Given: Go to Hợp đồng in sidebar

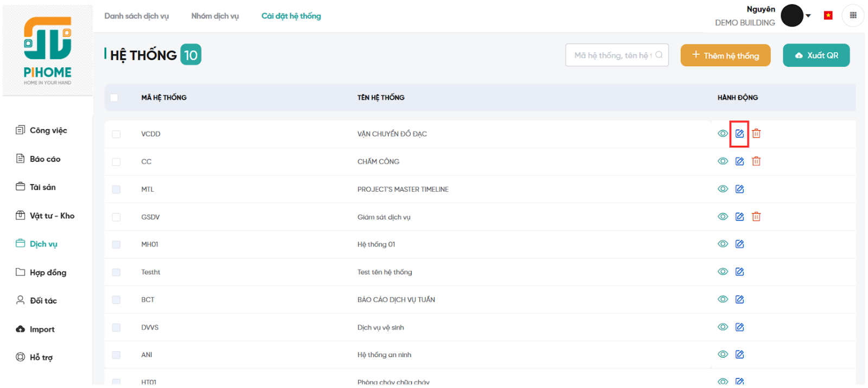Looking at the screenshot, I should (x=48, y=273).
